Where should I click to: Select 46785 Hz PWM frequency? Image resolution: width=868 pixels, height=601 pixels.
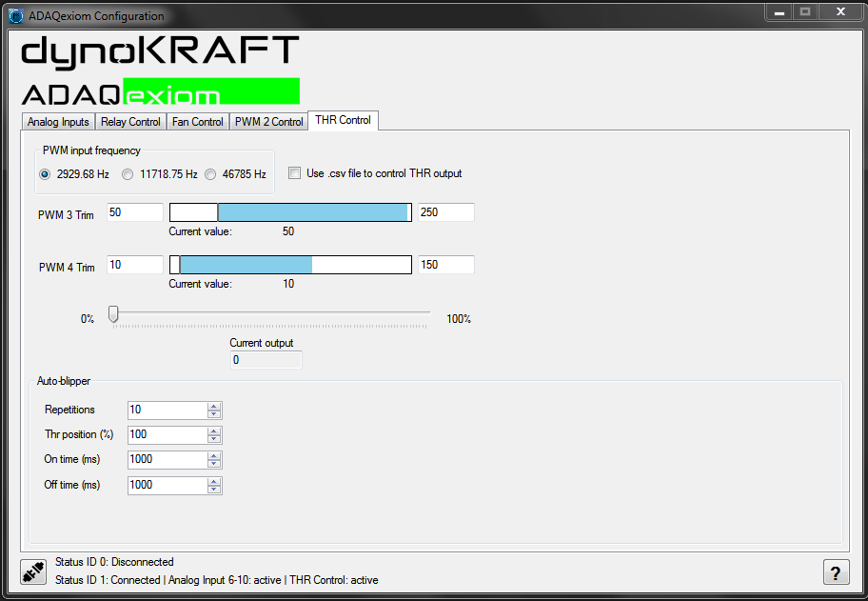(x=210, y=174)
